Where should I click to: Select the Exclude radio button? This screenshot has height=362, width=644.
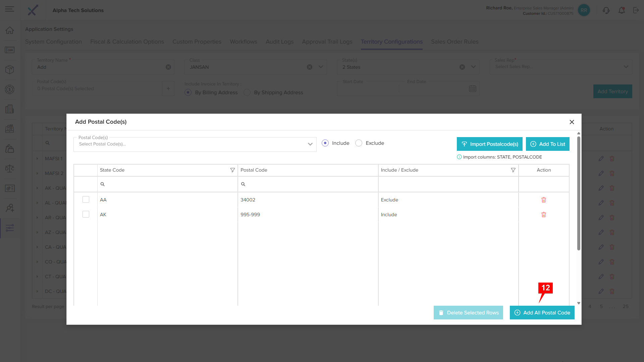pyautogui.click(x=359, y=143)
